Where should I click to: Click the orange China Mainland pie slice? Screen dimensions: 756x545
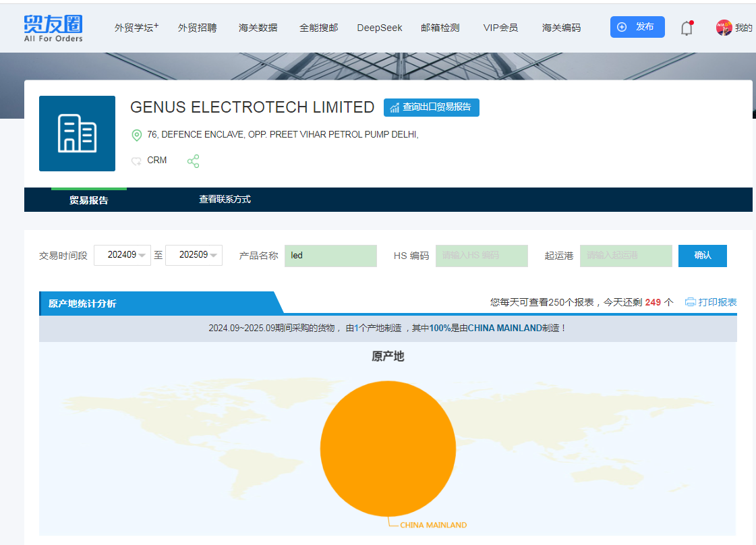(388, 449)
